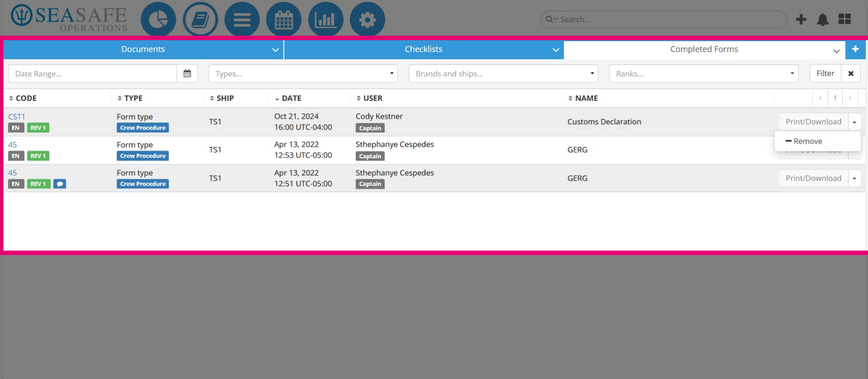The height and width of the screenshot is (379, 868).
Task: Open the calendar navigation icon
Action: click(284, 19)
